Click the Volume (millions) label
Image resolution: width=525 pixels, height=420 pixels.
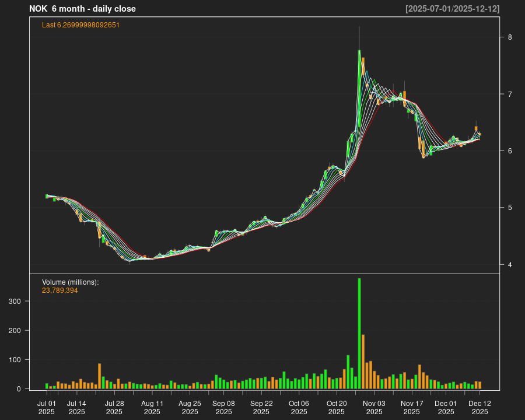coord(71,282)
